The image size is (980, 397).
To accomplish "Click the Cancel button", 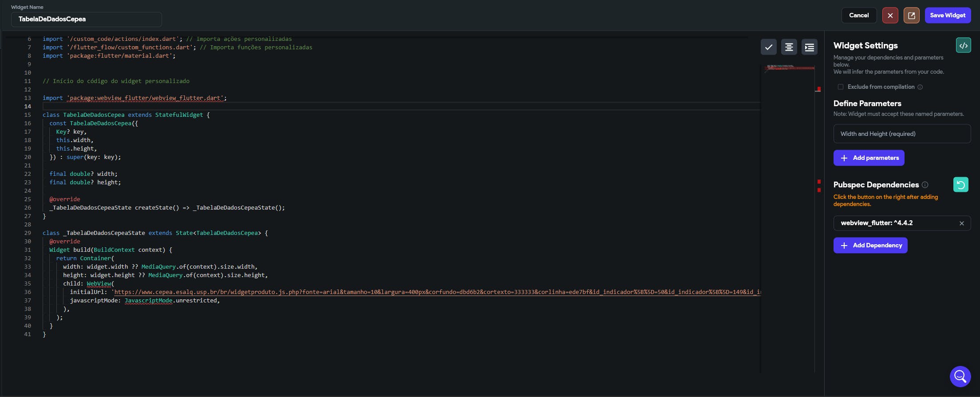I will click(859, 15).
